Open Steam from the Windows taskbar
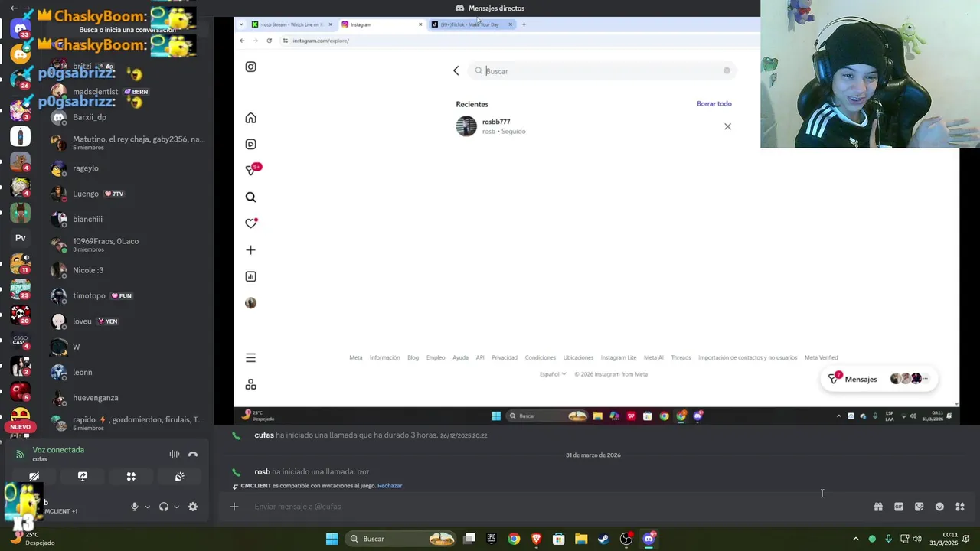 (603, 539)
